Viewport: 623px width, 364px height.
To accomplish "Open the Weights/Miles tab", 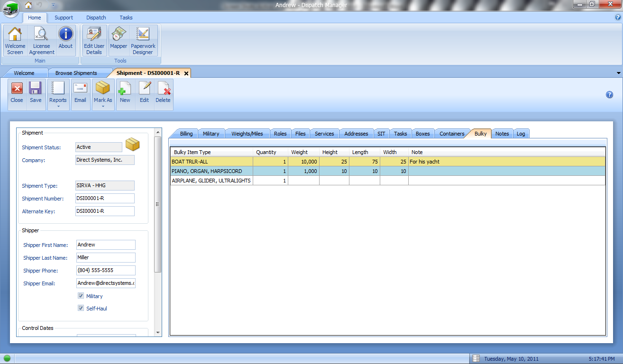I will click(x=247, y=134).
